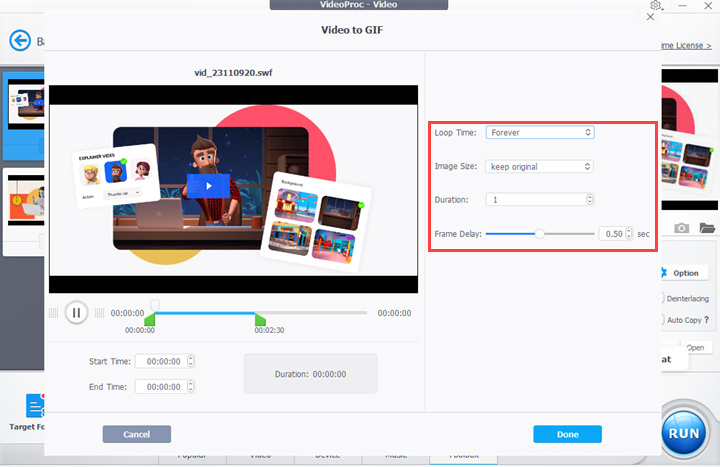The image size is (720, 467).
Task: Open the Loop Time dropdown
Action: click(540, 132)
